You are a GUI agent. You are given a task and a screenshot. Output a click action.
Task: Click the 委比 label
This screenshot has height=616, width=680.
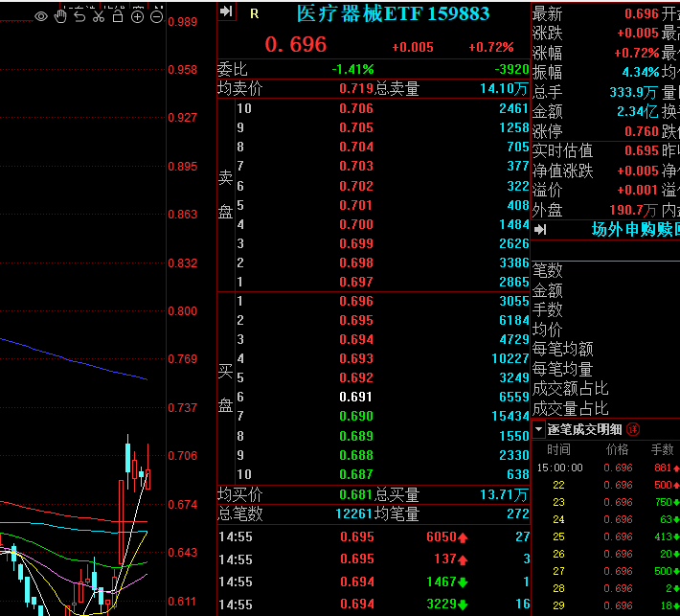pyautogui.click(x=232, y=69)
